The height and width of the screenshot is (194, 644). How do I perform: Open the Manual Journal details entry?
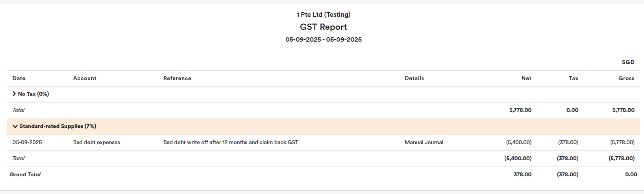(424, 143)
